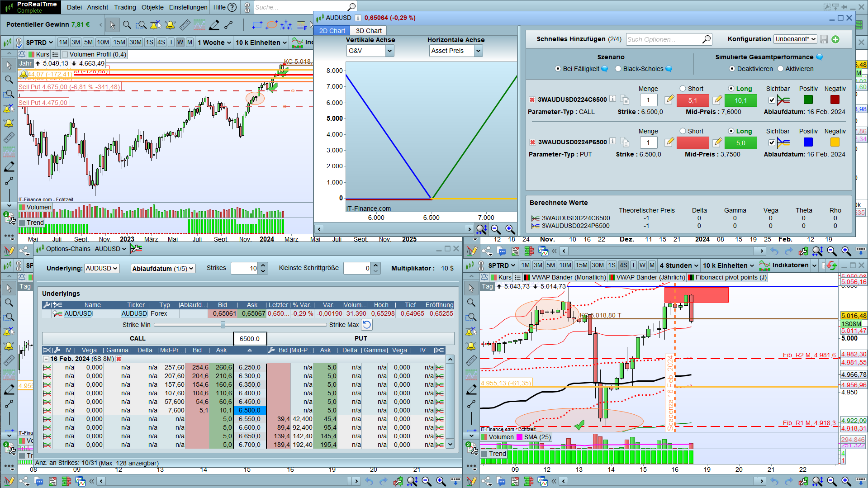The height and width of the screenshot is (488, 868).
Task: Zoom in on the payoff chart horizontally
Action: pos(510,229)
